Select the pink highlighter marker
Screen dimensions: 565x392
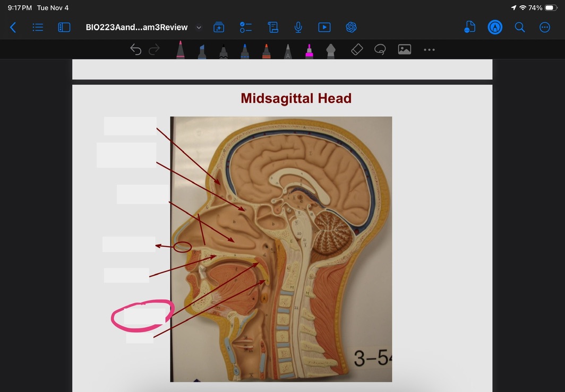coord(309,50)
